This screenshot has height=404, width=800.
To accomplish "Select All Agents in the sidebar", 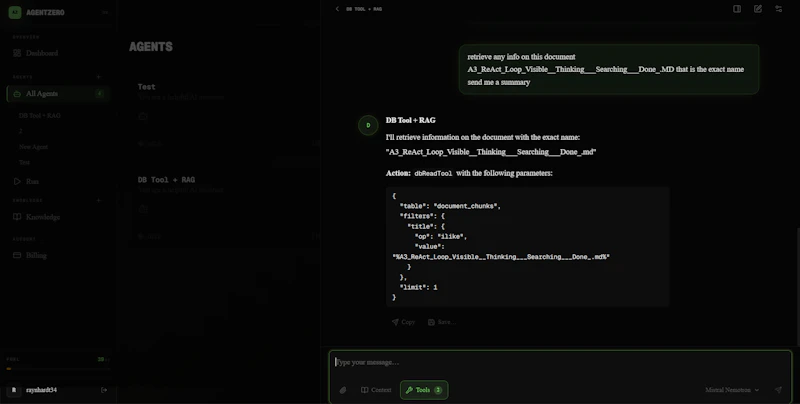I will tap(57, 93).
